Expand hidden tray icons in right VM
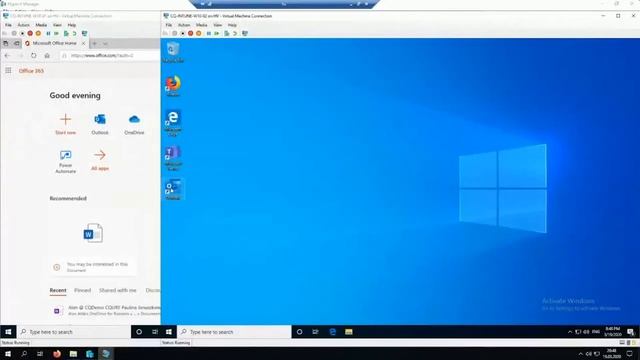 [570, 332]
